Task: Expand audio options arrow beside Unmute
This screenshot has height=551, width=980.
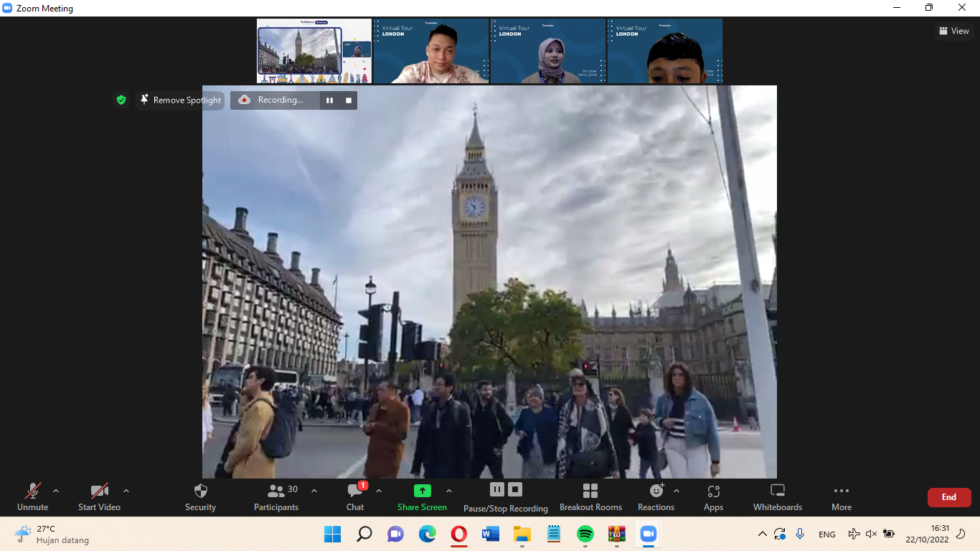Action: pos(56,491)
